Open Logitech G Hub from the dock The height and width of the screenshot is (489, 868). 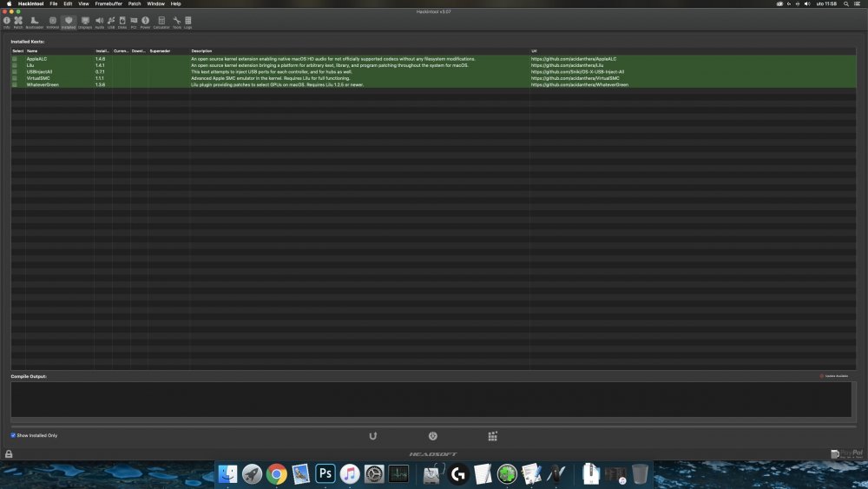[x=457, y=474]
